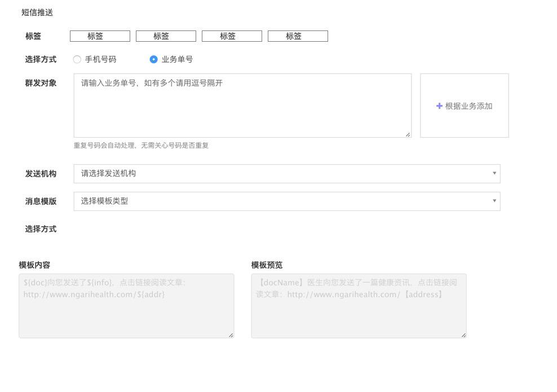Click the resize handle of 模板内容 textarea
Image resolution: width=557 pixels, height=392 pixels.
231,335
